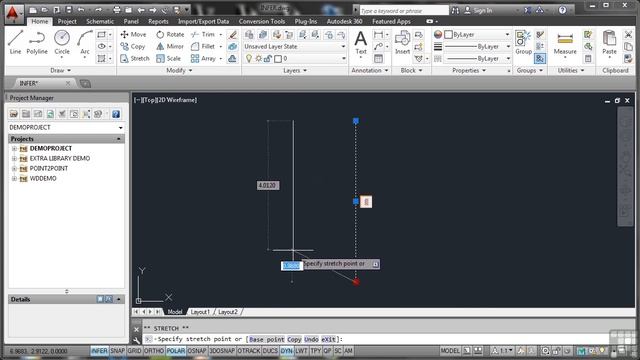The height and width of the screenshot is (360, 640).
Task: Click the Trim tool
Action: pyautogui.click(x=203, y=35)
